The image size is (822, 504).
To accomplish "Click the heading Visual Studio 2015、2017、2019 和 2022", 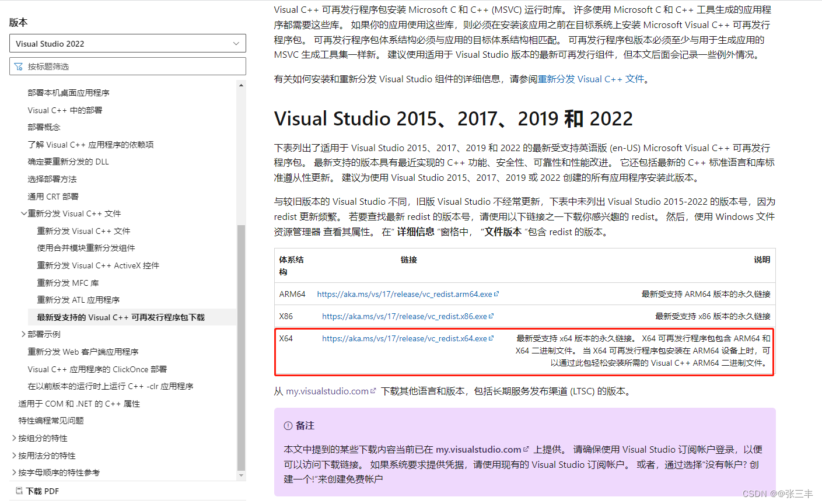I will [x=453, y=119].
